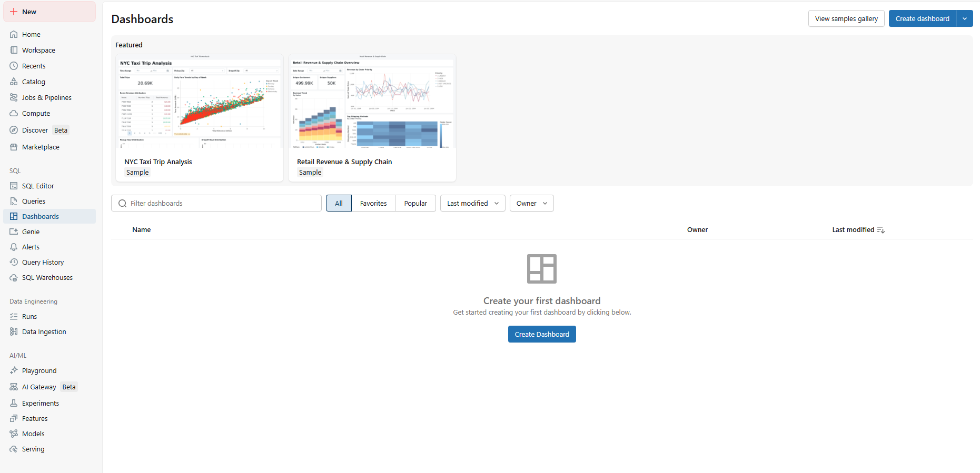Click the Compute cloud icon
The image size is (980, 473).
click(14, 113)
